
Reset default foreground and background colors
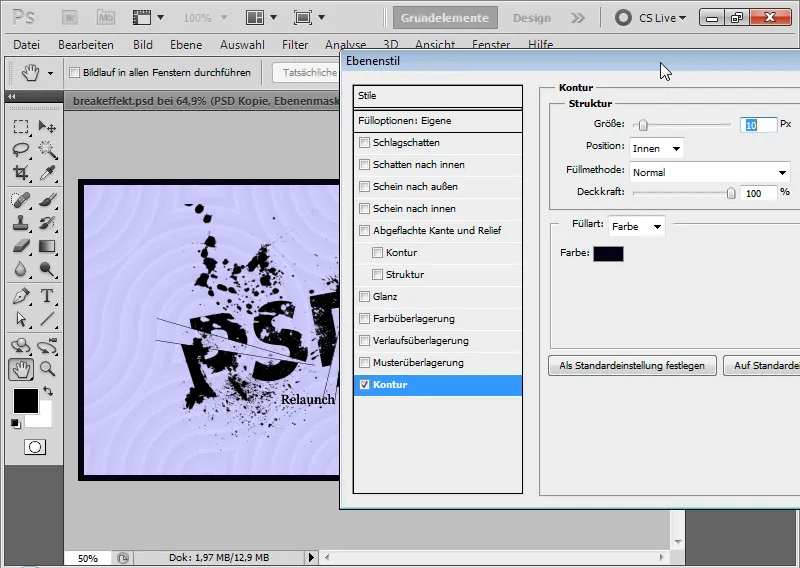[x=16, y=424]
